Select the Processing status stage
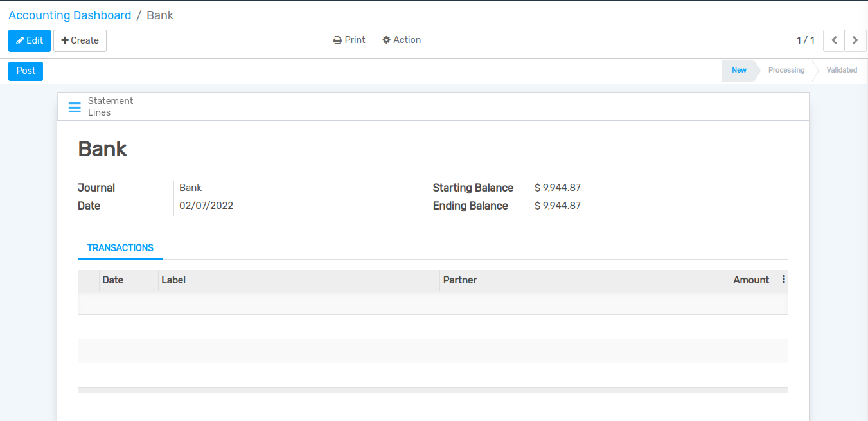 [x=786, y=71]
